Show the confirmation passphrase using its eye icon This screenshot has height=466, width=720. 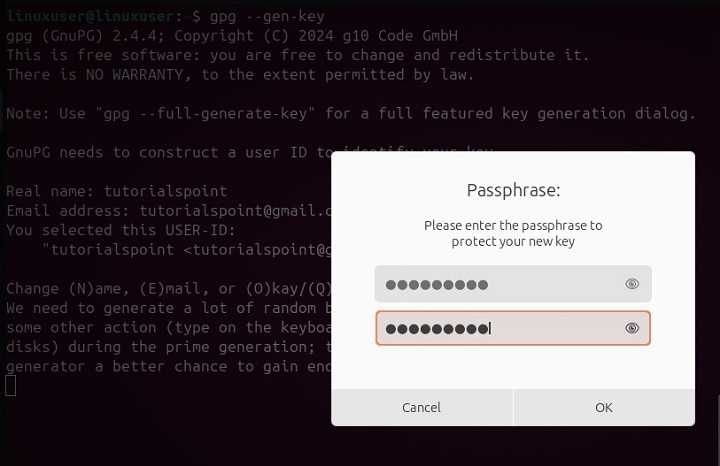click(632, 328)
